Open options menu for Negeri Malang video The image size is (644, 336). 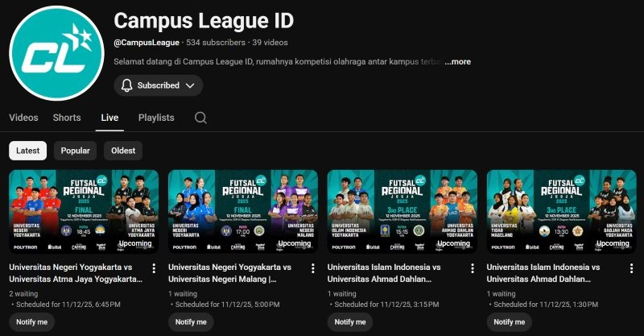pos(313,268)
